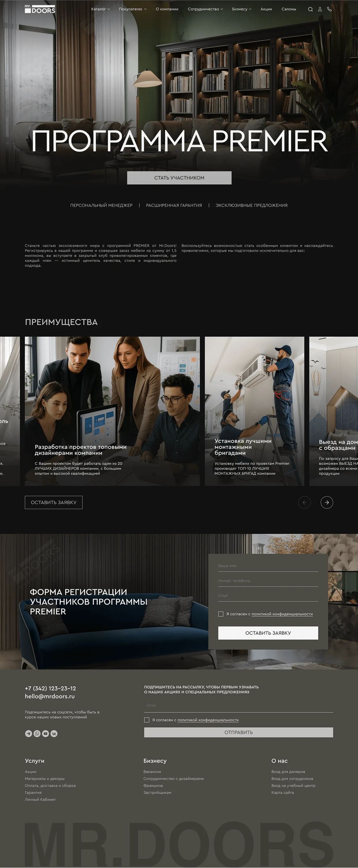The width and height of the screenshot is (358, 868).
Task: Click the phone call icon in header
Action: pyautogui.click(x=329, y=10)
